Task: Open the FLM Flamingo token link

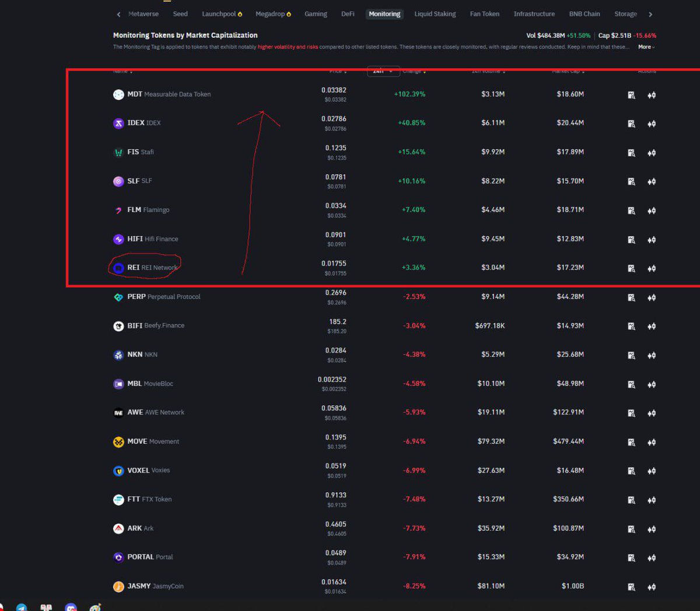Action: tap(149, 210)
